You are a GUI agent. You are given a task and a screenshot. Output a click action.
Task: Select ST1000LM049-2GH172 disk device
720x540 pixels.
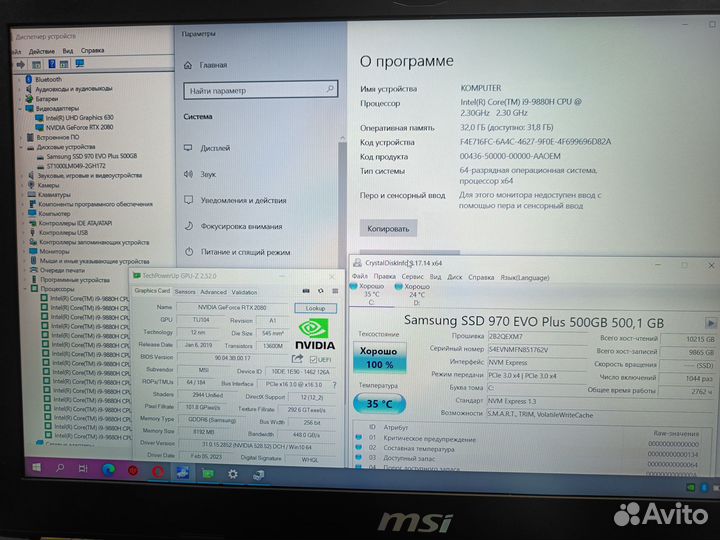click(76, 166)
